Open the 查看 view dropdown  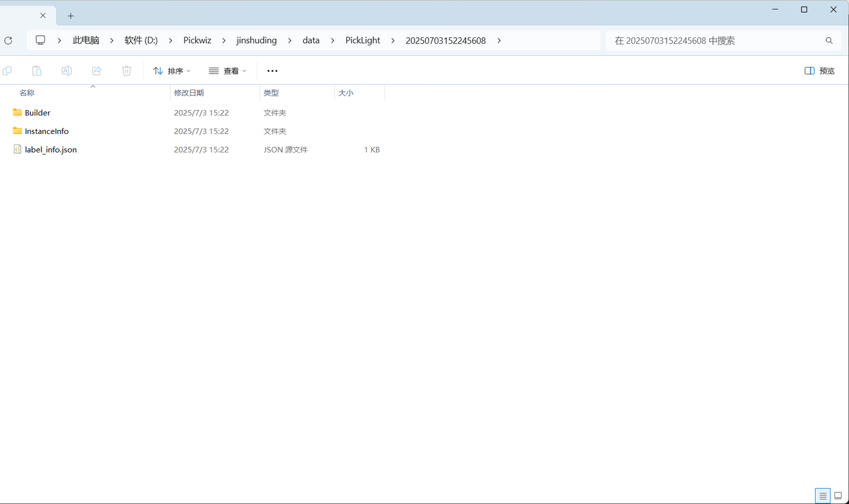(x=228, y=71)
